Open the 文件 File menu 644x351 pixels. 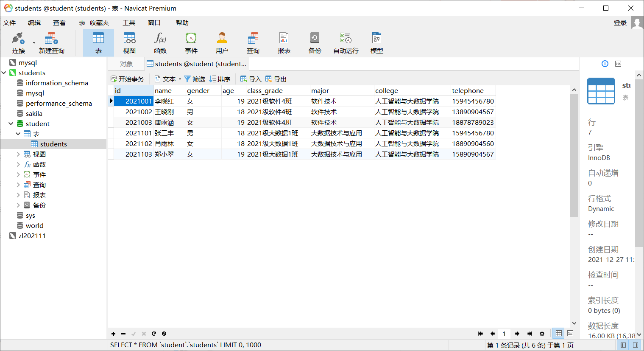tap(9, 22)
